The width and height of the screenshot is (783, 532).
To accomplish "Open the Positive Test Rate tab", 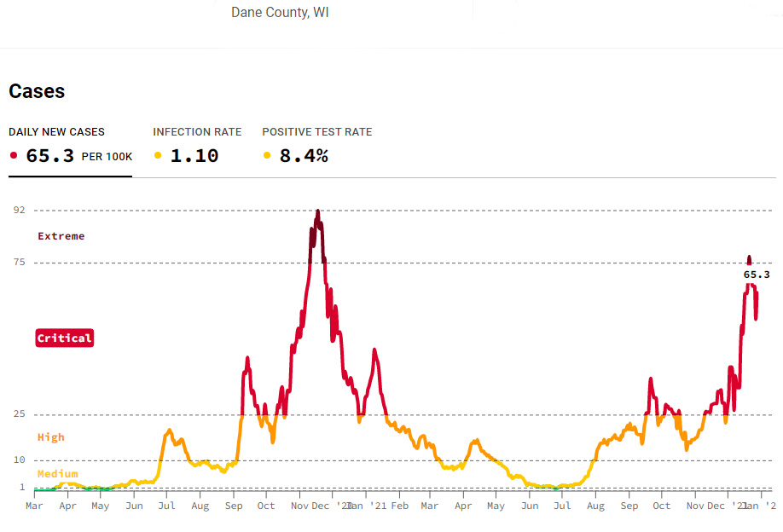I will 316,132.
